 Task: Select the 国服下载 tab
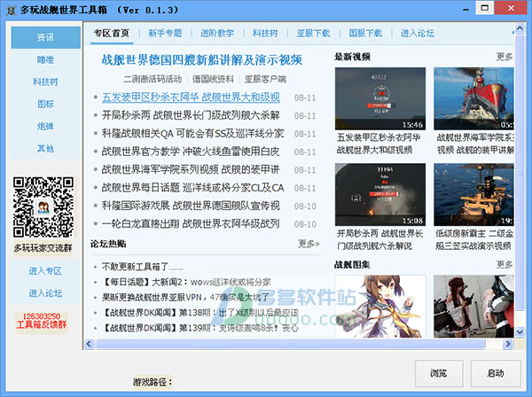click(365, 33)
